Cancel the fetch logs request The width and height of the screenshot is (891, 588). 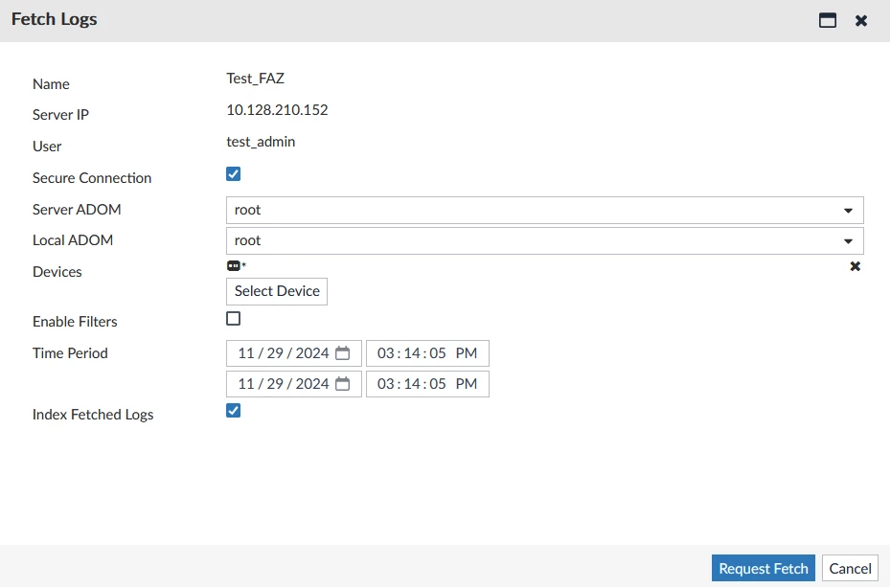(850, 568)
